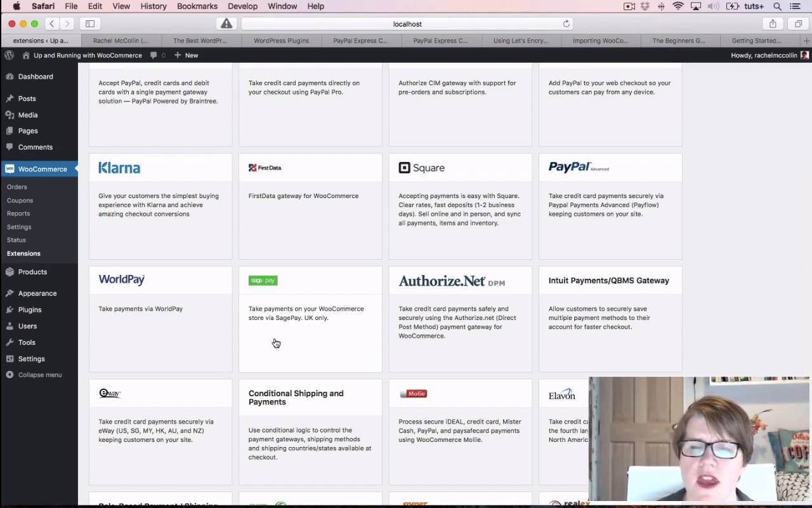
Task: Open the Bookmarks menu
Action: (x=197, y=6)
